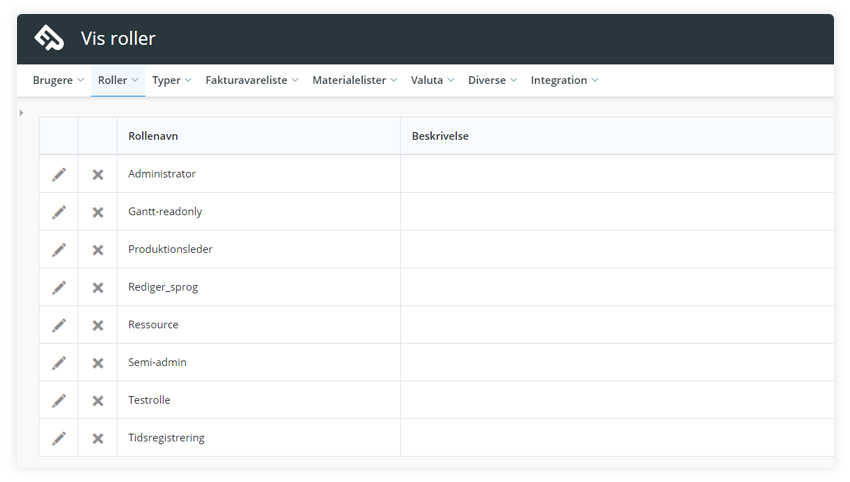Open the Diverse dropdown menu
Viewport: 850px width, 482px height.
[x=492, y=80]
